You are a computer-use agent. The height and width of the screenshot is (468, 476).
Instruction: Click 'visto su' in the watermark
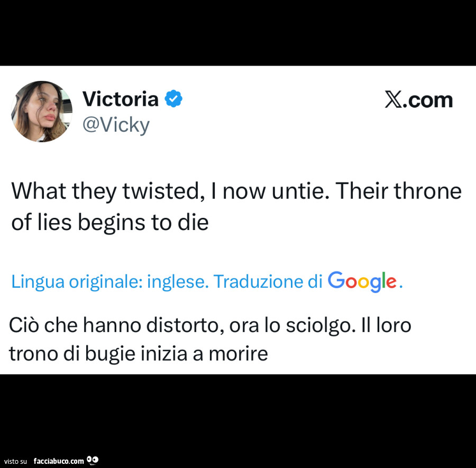(16, 461)
